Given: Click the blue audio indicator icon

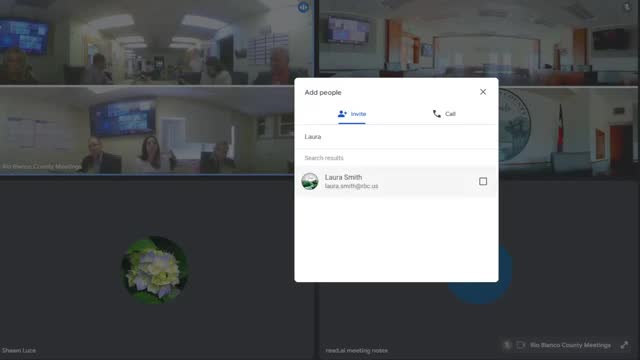Looking at the screenshot, I should (303, 7).
